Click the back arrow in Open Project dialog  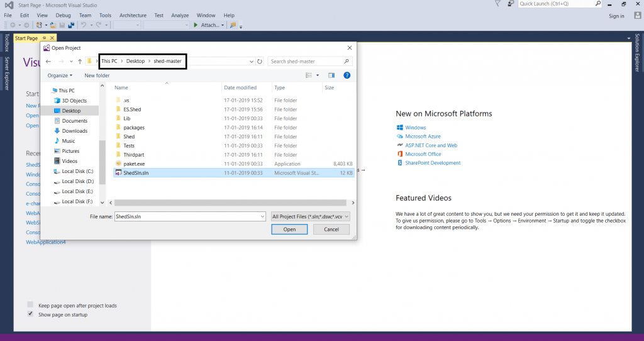[x=48, y=61]
